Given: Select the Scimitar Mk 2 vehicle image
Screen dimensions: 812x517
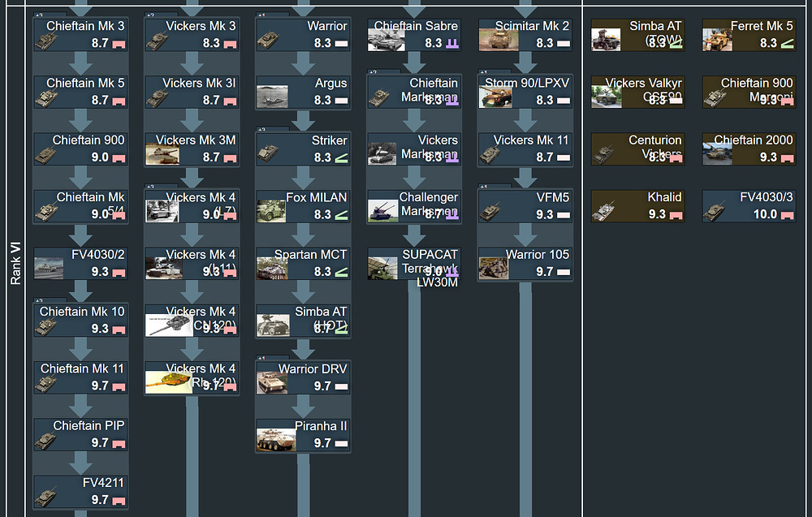Looking at the screenshot, I should coord(496,40).
